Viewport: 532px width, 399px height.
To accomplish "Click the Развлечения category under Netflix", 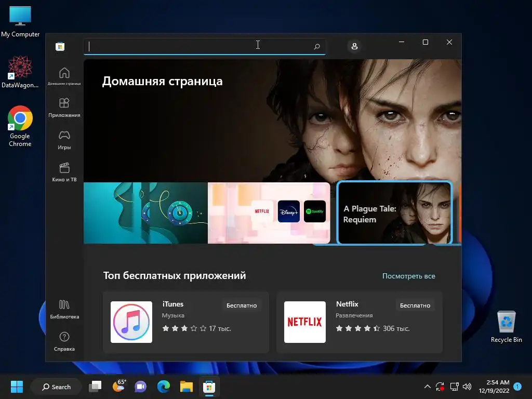I will (354, 315).
